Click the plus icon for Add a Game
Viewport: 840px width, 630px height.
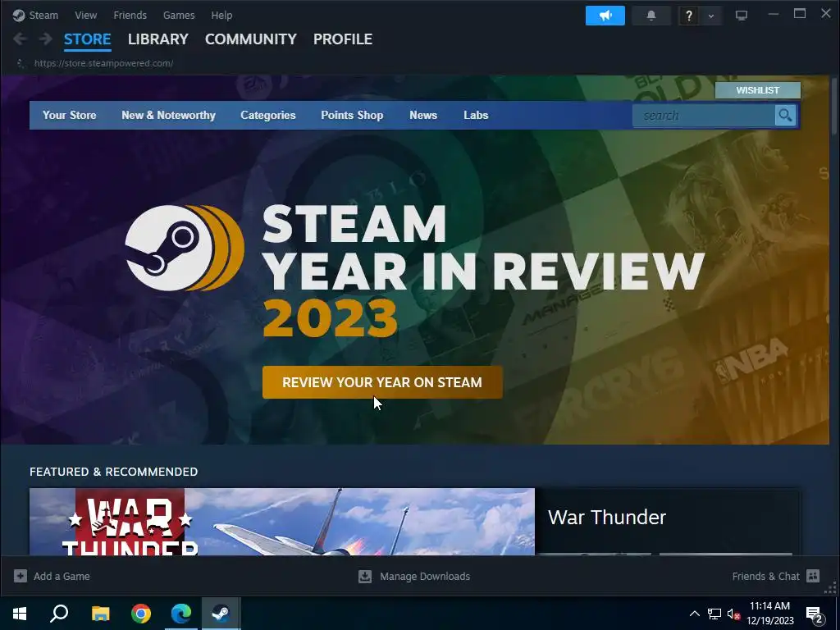[21, 576]
